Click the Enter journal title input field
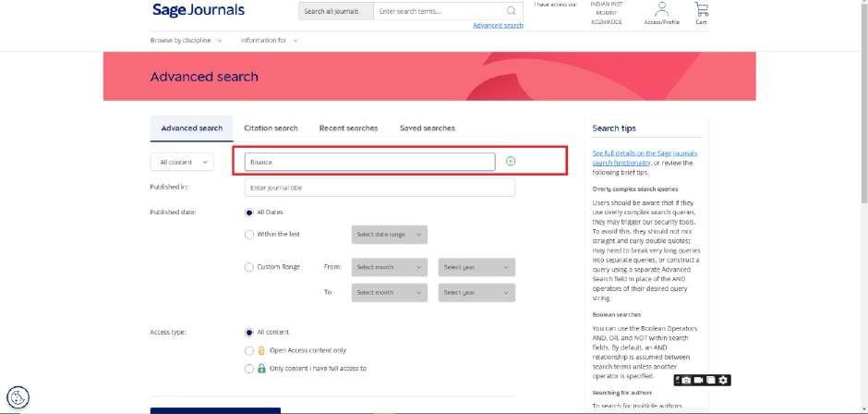The width and height of the screenshot is (868, 414). 380,188
